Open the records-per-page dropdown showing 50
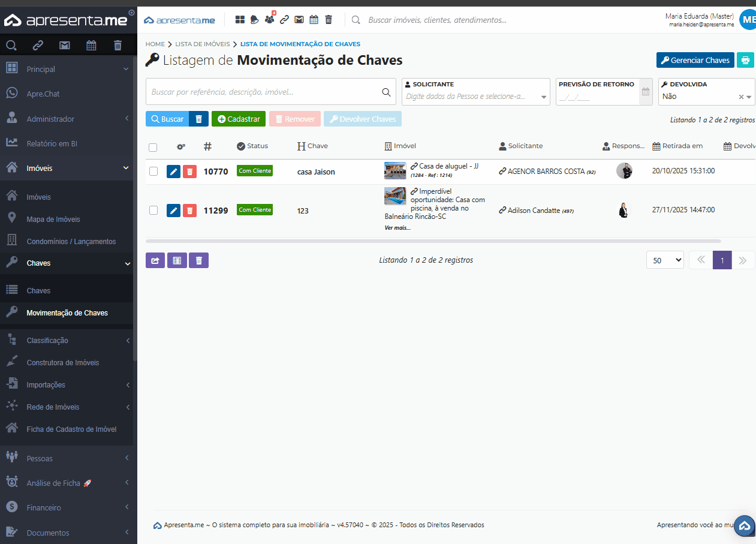The height and width of the screenshot is (544, 756). [665, 260]
